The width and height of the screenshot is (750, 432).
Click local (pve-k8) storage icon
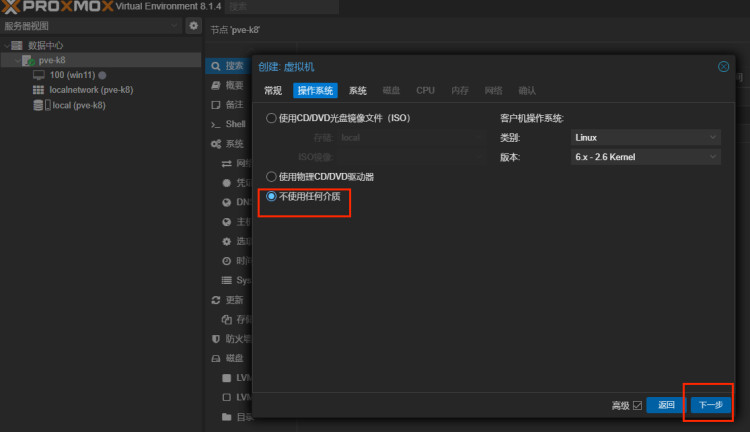[x=42, y=105]
